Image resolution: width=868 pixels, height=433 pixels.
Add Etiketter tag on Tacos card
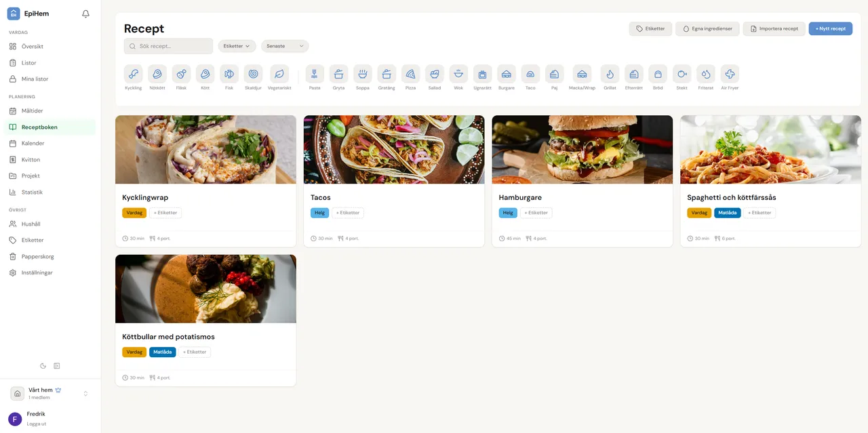[348, 213]
